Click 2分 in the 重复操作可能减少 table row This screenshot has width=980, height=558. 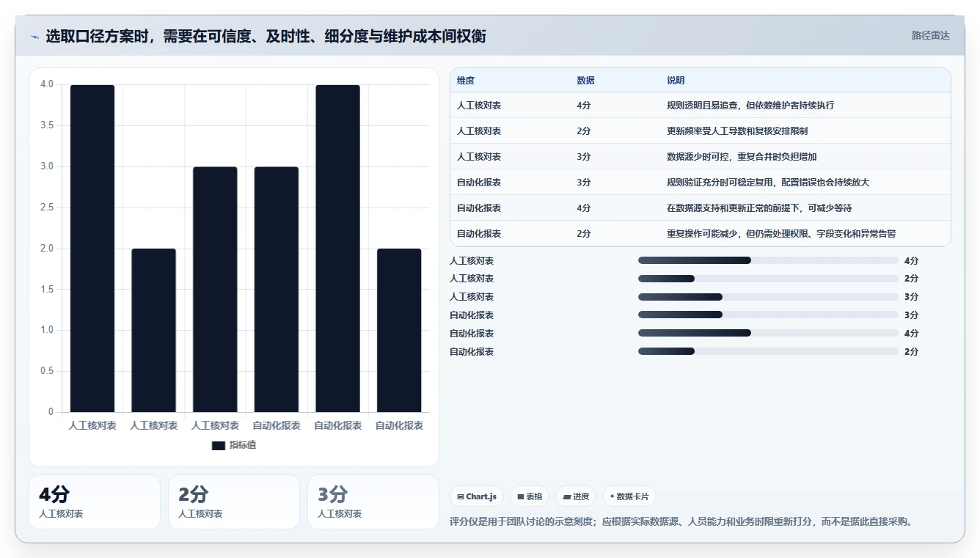[584, 234]
